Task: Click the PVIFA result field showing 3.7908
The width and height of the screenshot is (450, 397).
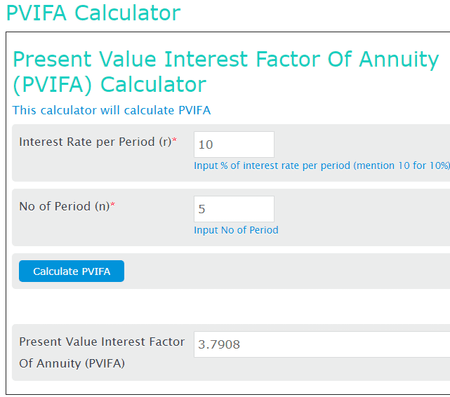Action: pyautogui.click(x=322, y=344)
